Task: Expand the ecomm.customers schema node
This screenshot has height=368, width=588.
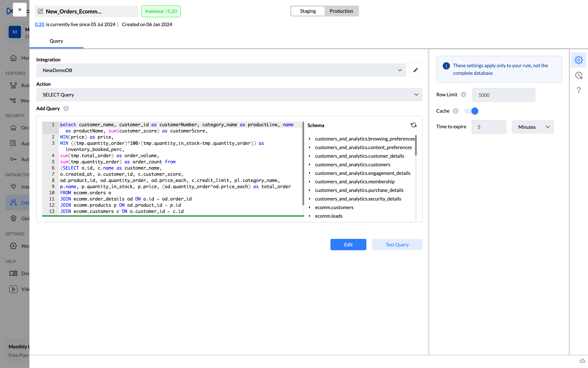Action: tap(310, 207)
